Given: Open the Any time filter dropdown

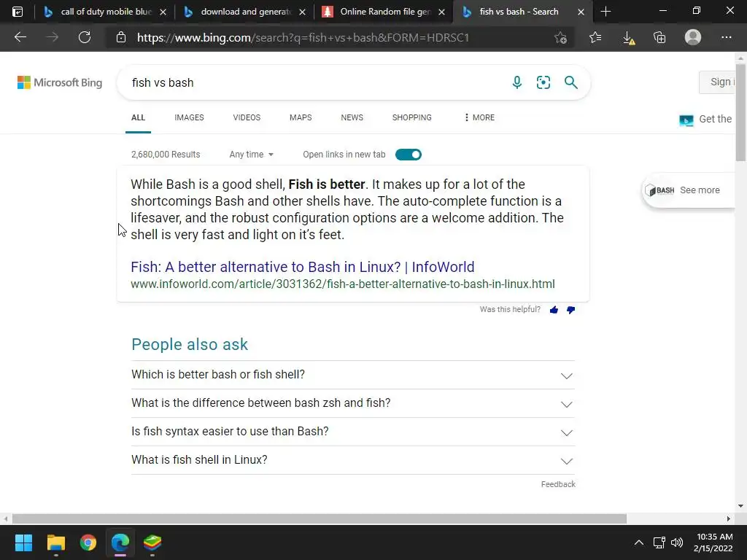Looking at the screenshot, I should 251,155.
